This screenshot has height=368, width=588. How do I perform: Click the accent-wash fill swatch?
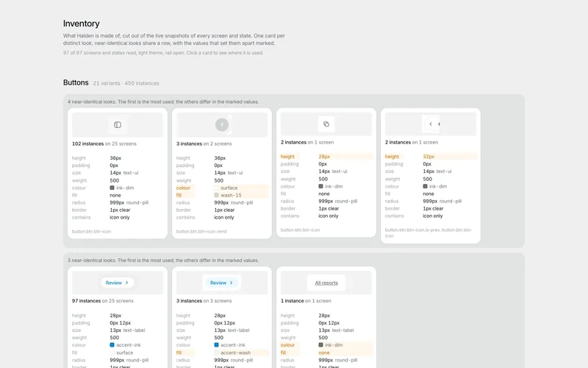coord(216,353)
